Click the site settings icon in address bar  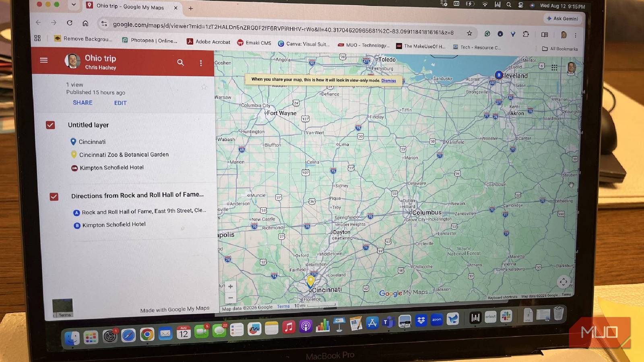104,24
